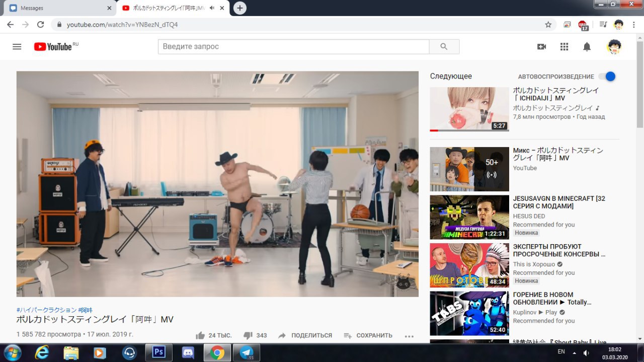Click the view count '1 585 782 просмотра'

tap(48, 334)
